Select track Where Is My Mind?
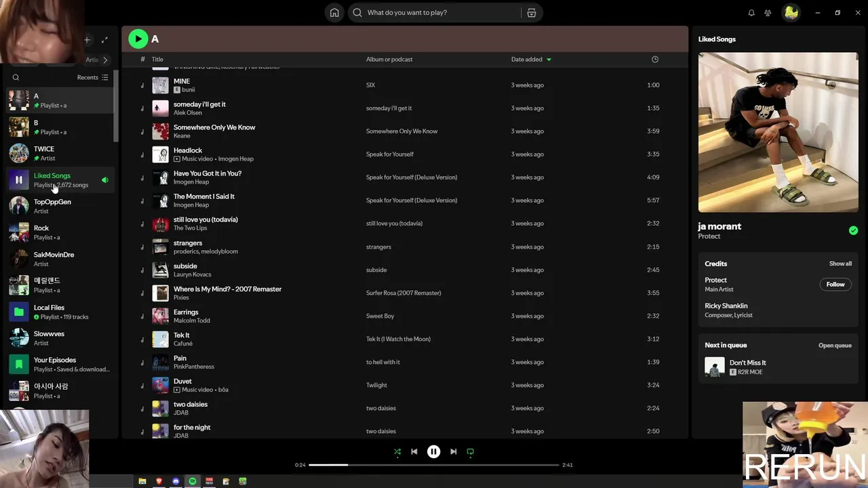868x488 pixels. click(x=227, y=289)
